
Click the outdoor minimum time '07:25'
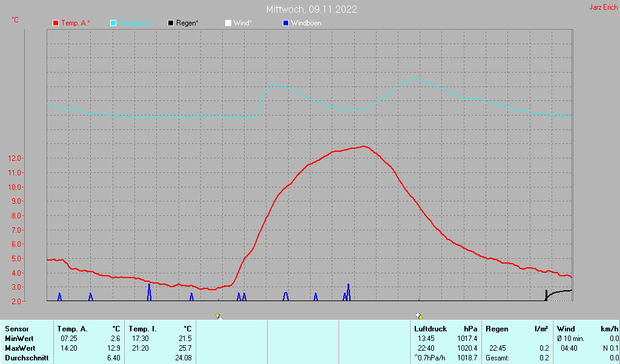pyautogui.click(x=69, y=339)
